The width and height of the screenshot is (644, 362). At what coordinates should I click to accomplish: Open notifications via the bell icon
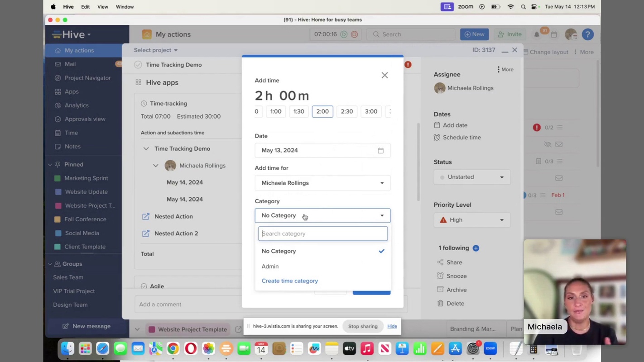coord(537,34)
